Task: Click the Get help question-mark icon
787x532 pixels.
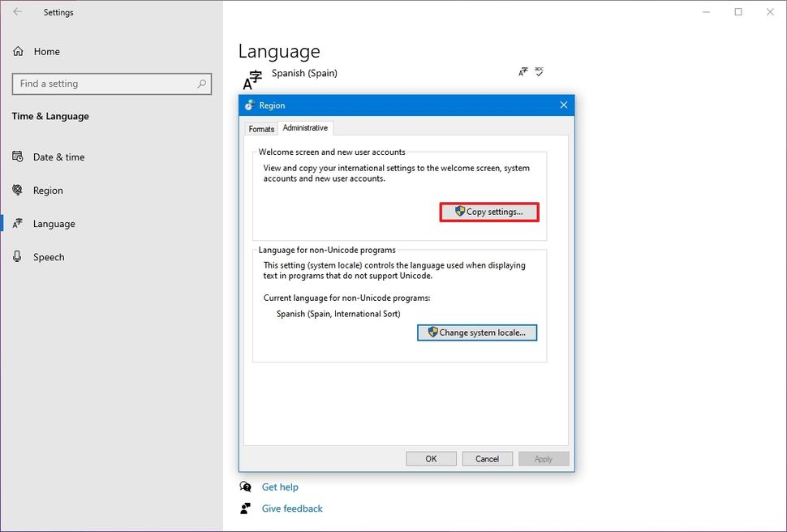Action: 245,487
